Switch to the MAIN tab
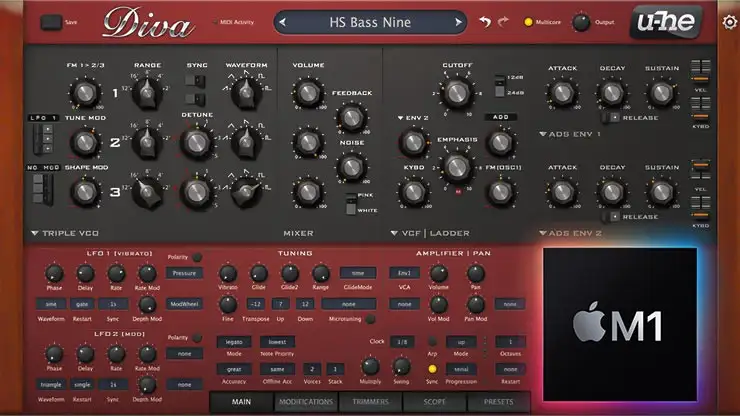 point(241,402)
